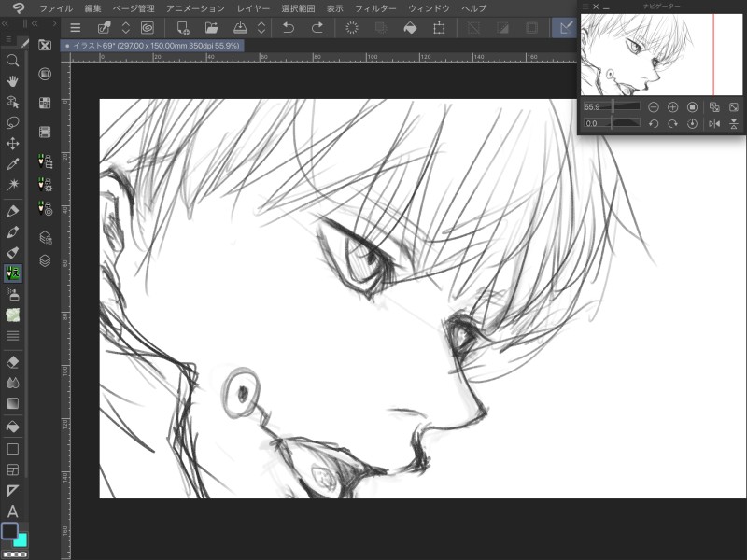747x560 pixels.
Task: Reset canvas rotation in Navigator
Action: coord(692,124)
